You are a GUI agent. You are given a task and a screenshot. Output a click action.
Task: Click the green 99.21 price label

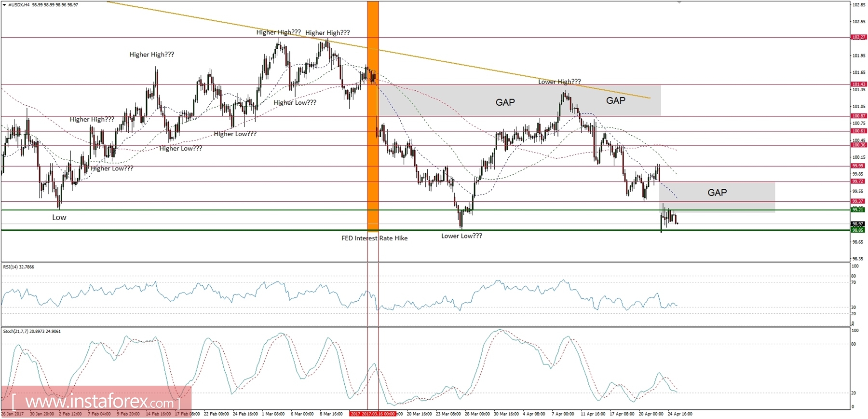pyautogui.click(x=858, y=209)
